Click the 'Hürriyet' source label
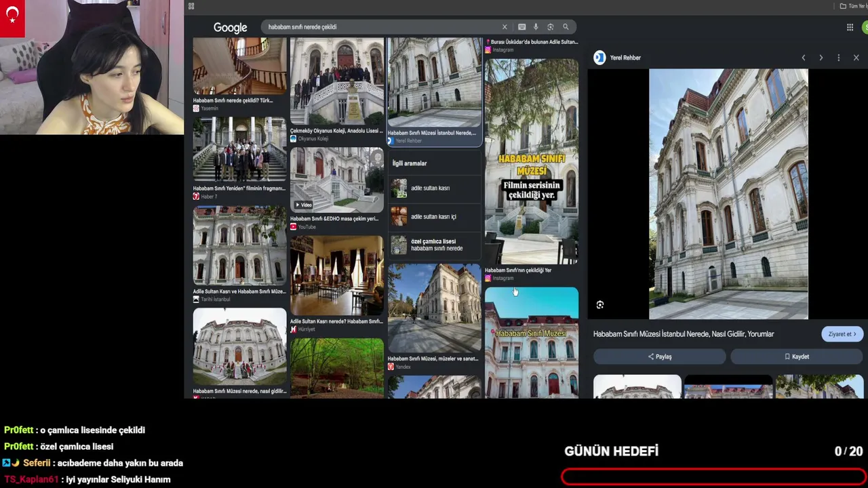The image size is (868, 488). click(307, 329)
